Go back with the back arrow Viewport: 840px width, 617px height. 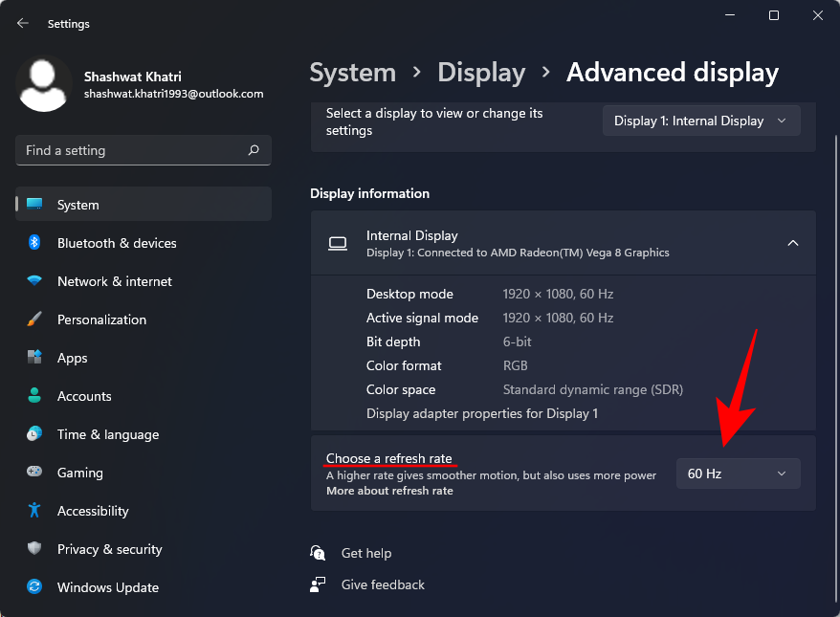point(23,23)
